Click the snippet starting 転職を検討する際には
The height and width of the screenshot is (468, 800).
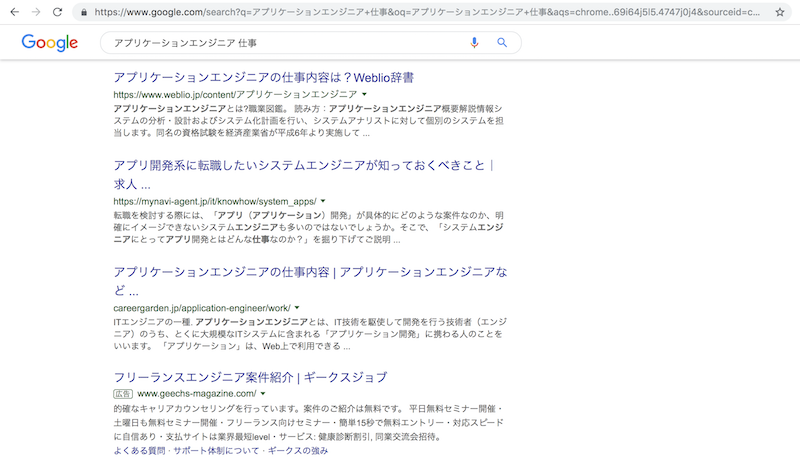pyautogui.click(x=309, y=228)
